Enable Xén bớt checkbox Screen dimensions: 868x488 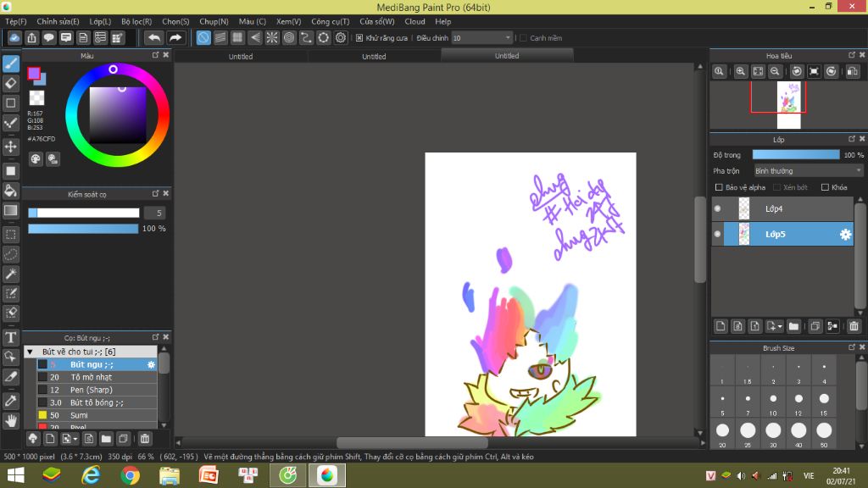pos(776,187)
